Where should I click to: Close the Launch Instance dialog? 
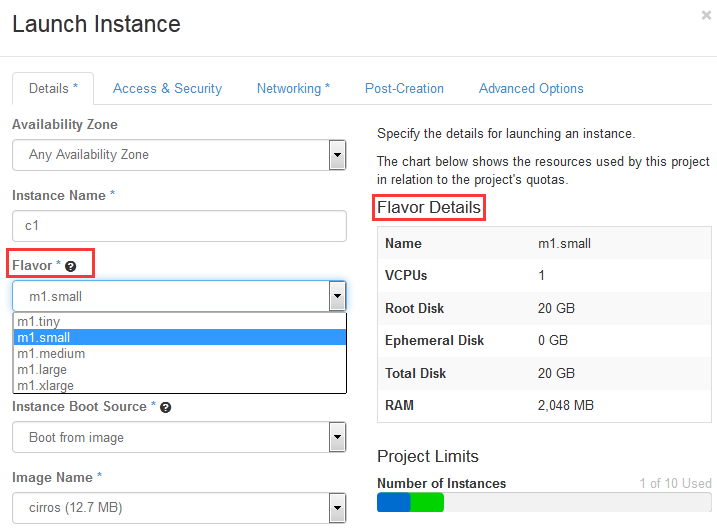click(707, 15)
